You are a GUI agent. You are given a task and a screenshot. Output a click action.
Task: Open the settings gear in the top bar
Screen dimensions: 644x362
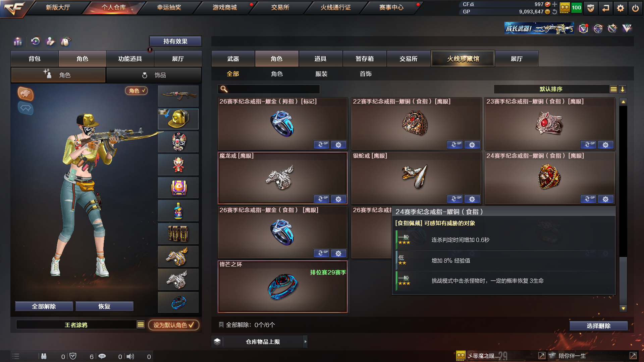coord(621,8)
